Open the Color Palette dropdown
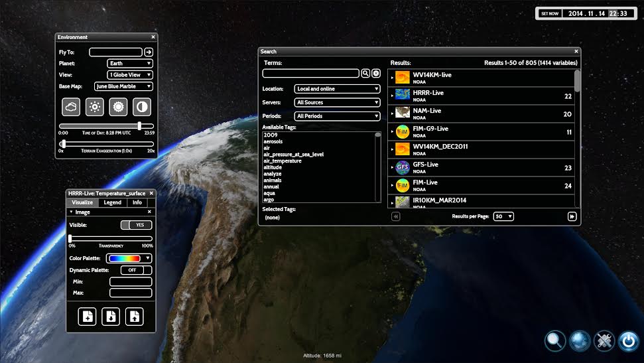The width and height of the screenshot is (644, 363). 129,258
